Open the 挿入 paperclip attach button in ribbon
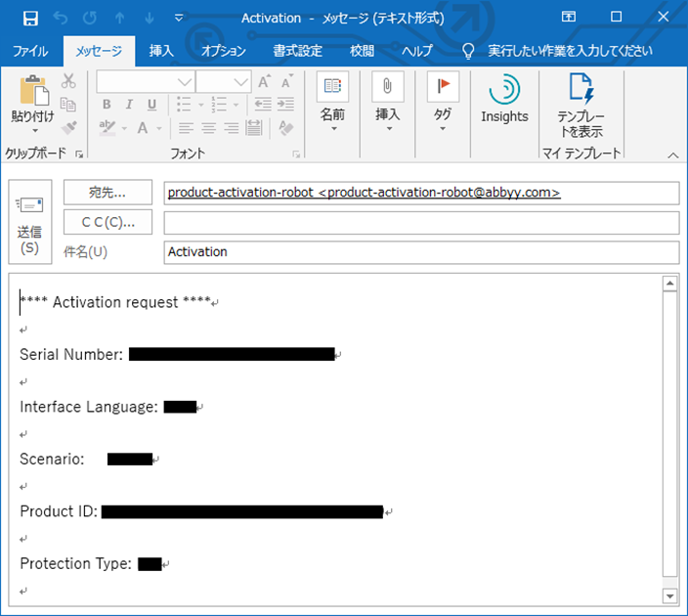Screen dimensions: 688x616 [x=388, y=102]
